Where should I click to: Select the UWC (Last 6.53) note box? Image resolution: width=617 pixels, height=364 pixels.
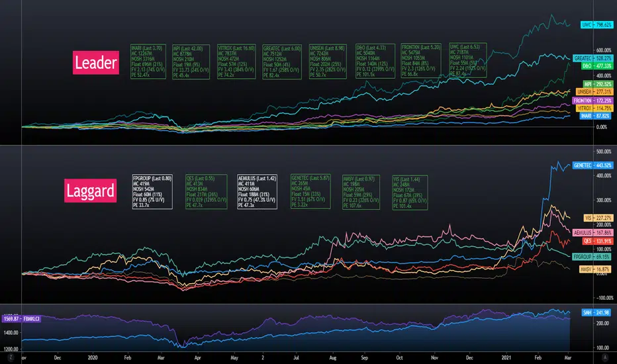(468, 60)
